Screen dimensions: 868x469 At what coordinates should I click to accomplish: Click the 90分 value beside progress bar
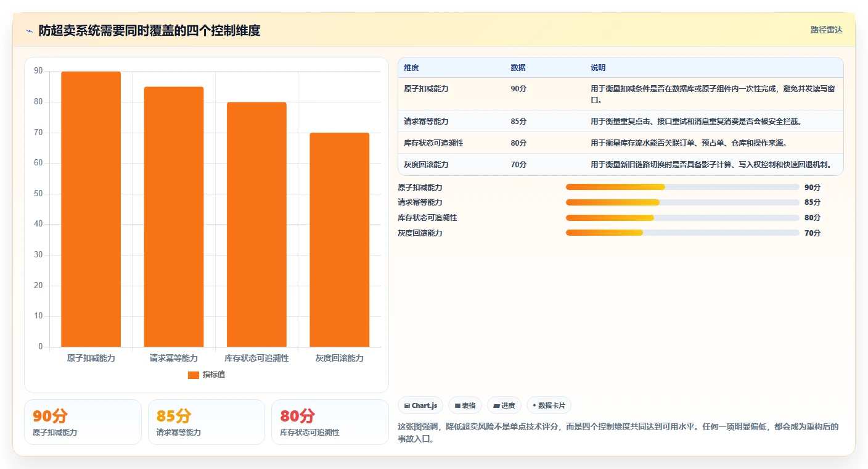coord(813,187)
